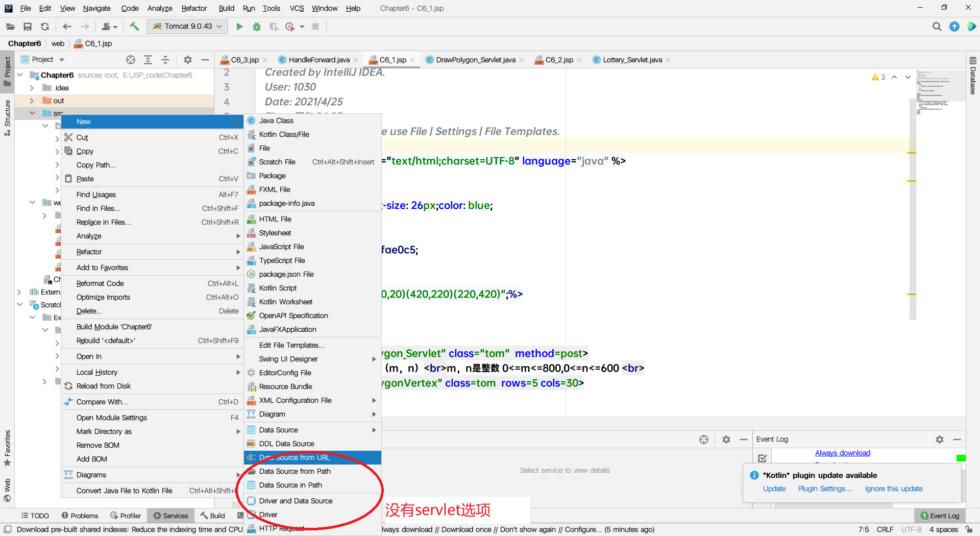Switch to DrawPolygon_Servlet.java tab
This screenshot has width=980, height=536.
(x=475, y=60)
